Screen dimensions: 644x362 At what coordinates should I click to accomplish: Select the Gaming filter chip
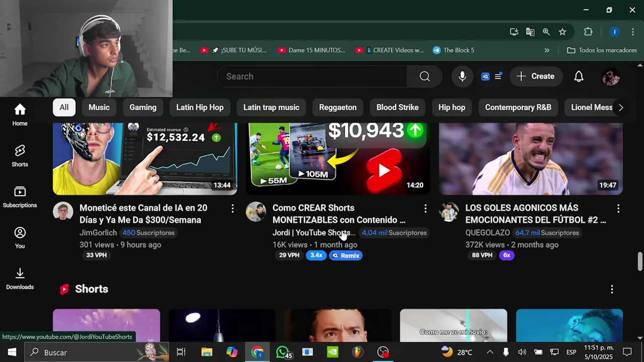[143, 108]
